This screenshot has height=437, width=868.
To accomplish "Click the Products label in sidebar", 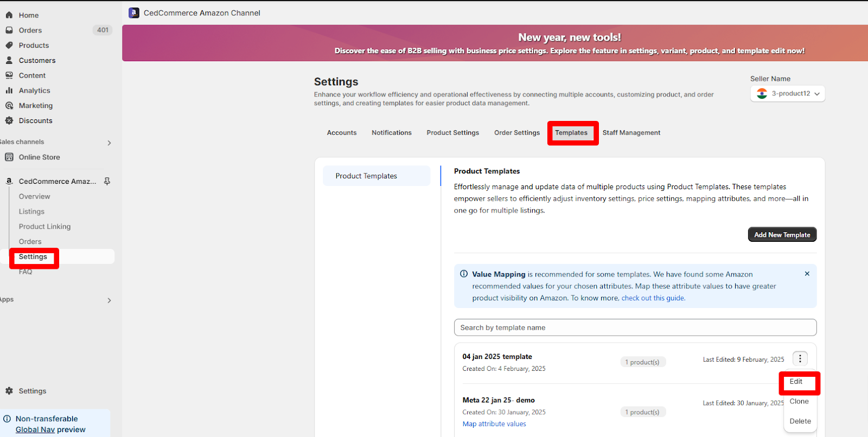I will [34, 46].
